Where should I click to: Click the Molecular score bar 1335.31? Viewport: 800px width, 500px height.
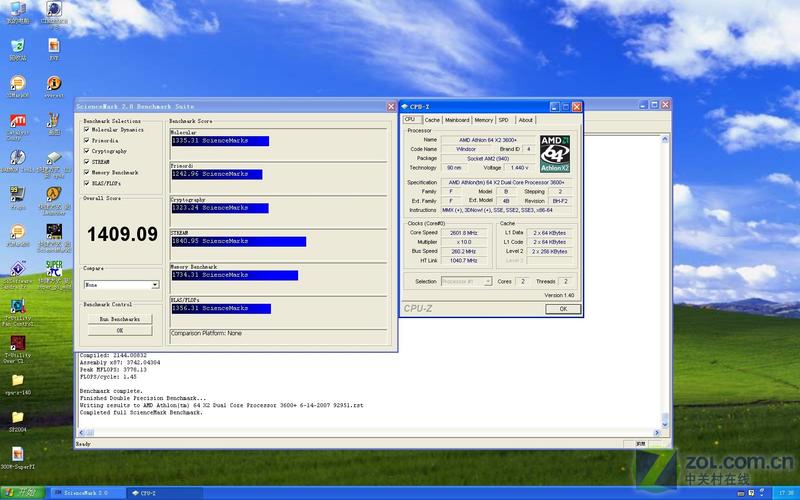[x=220, y=141]
